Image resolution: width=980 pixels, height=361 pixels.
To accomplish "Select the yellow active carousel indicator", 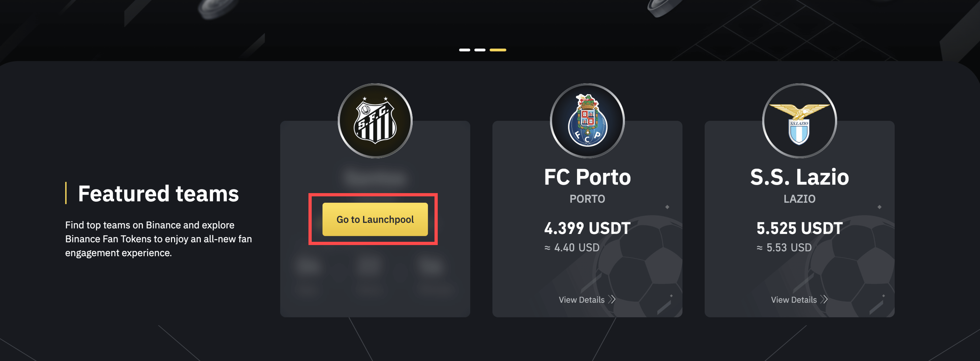I will pyautogui.click(x=498, y=50).
